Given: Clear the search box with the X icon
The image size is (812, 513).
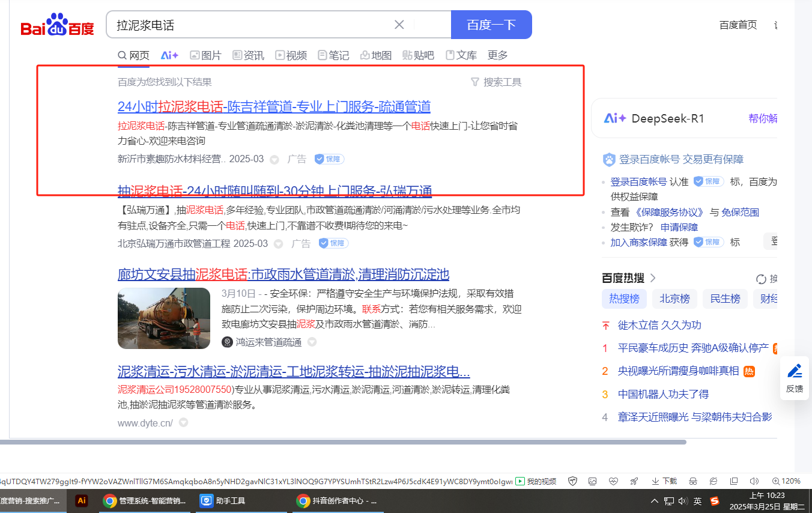Looking at the screenshot, I should (399, 25).
